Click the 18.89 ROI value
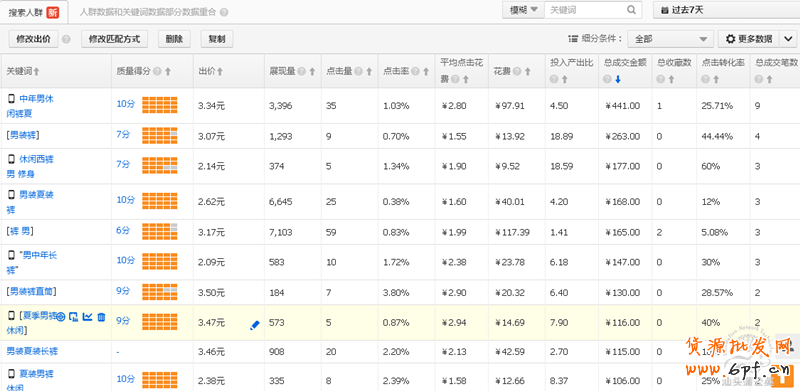Viewport: 800px width, 391px height. pos(561,136)
